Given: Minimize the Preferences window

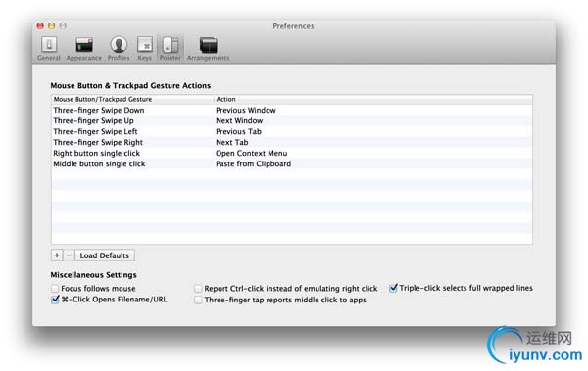Looking at the screenshot, I should coord(51,25).
